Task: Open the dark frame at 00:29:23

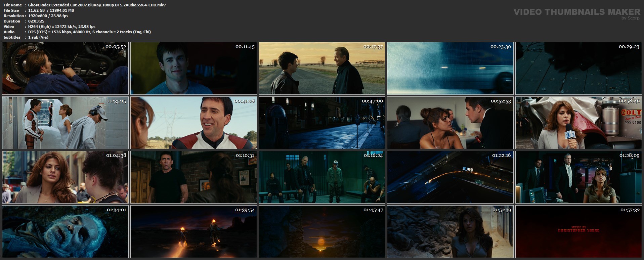Action: pyautogui.click(x=578, y=68)
